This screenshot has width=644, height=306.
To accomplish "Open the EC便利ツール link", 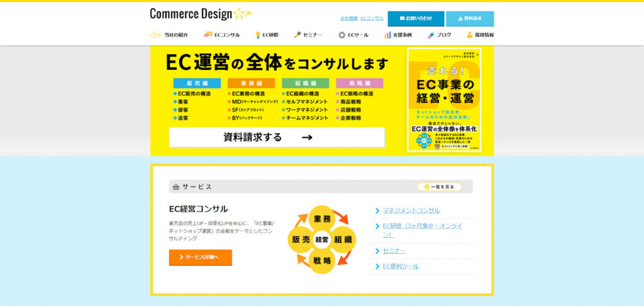I will click(x=401, y=266).
